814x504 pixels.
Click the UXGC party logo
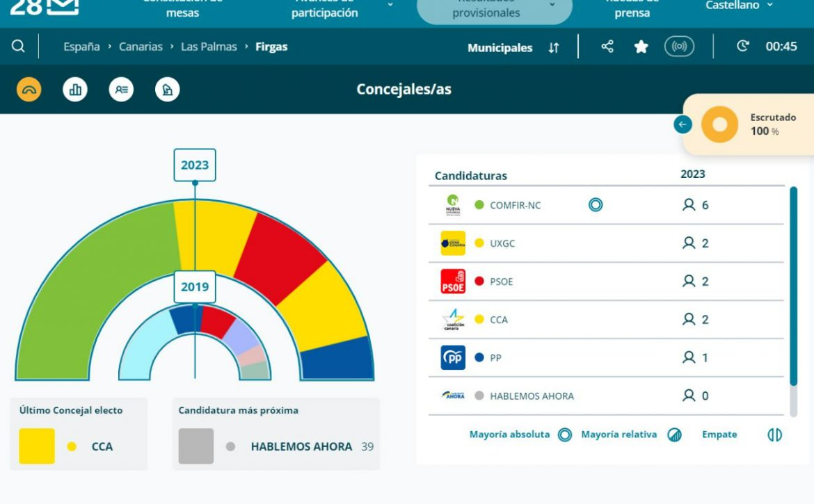[453, 243]
